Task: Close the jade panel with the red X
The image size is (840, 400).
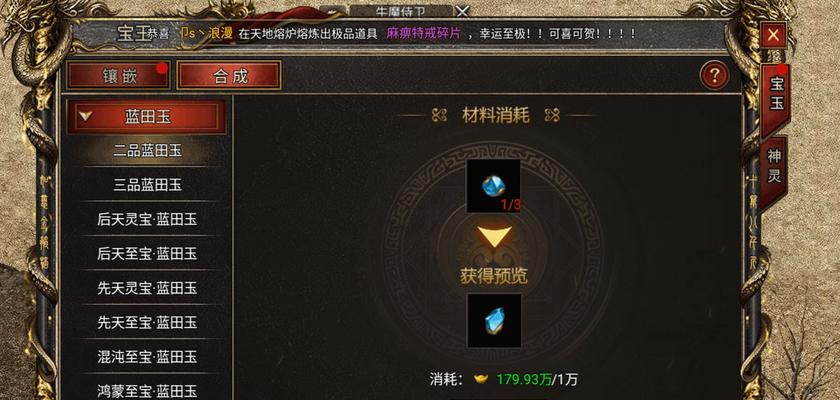Action: 773,35
